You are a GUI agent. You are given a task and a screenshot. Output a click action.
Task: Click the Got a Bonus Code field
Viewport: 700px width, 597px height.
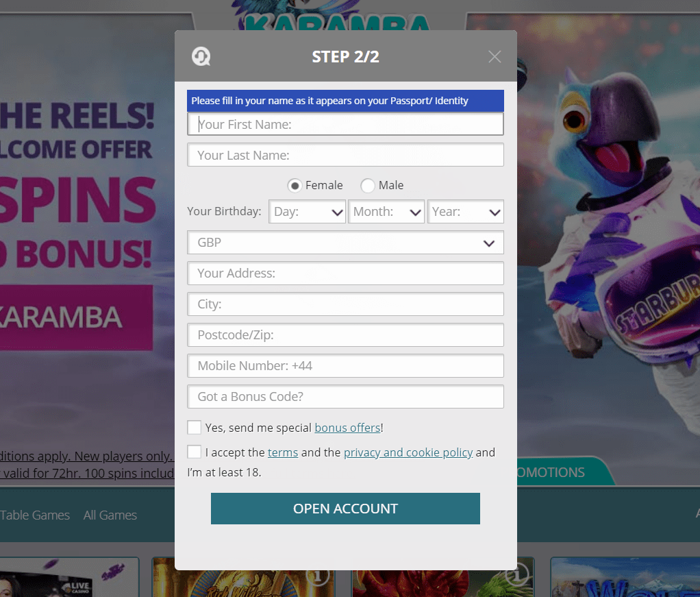coord(345,397)
